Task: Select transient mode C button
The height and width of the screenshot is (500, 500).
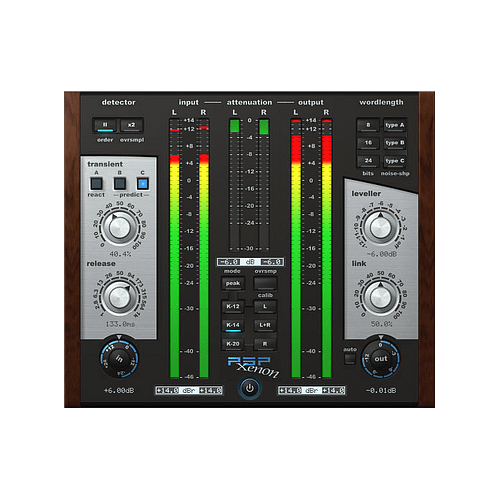Action: [x=143, y=184]
